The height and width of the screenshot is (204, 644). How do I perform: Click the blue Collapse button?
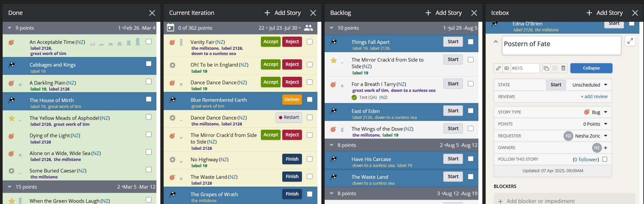[x=591, y=68]
